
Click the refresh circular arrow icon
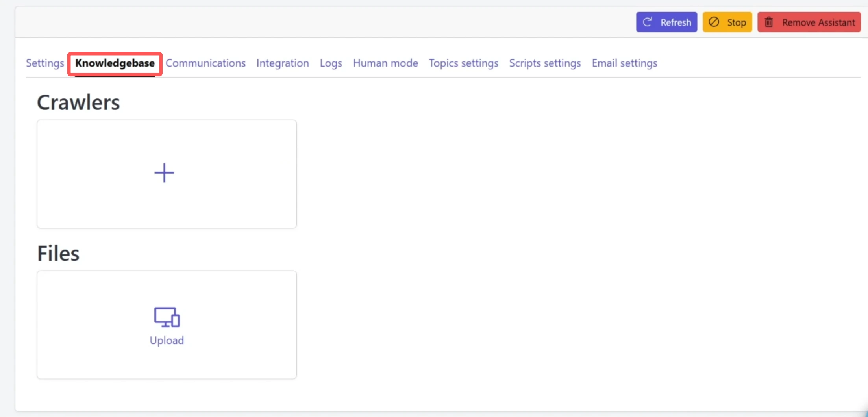point(648,22)
